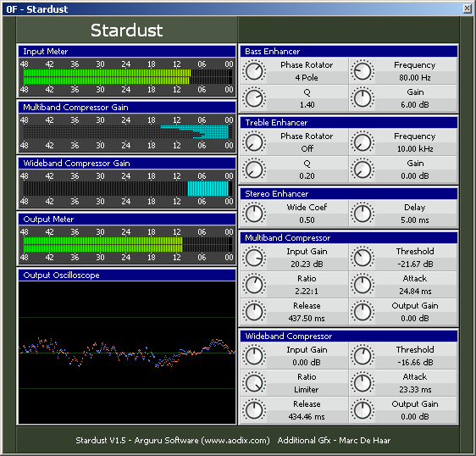Click the 80.00 Hz frequency value
The height and width of the screenshot is (456, 476).
(415, 78)
